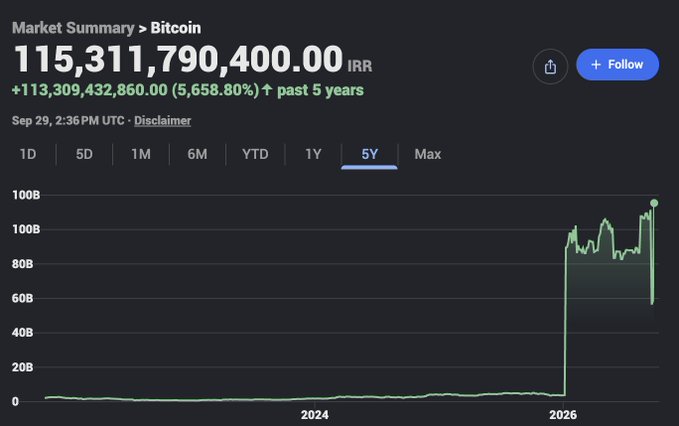Click the Bitcoin title text
Viewport: 679px width, 426px height.
pyautogui.click(x=176, y=28)
